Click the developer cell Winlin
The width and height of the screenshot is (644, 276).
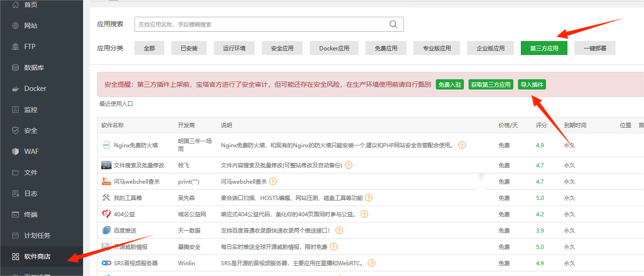(187, 263)
